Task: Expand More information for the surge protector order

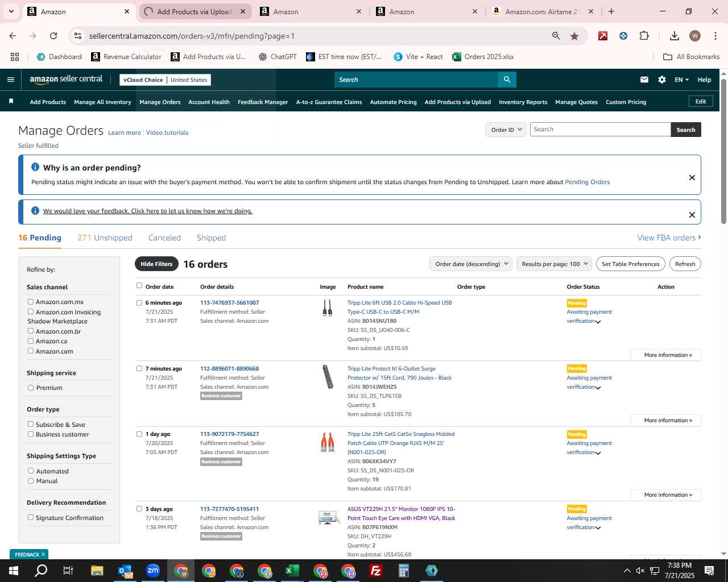Action: (x=666, y=420)
